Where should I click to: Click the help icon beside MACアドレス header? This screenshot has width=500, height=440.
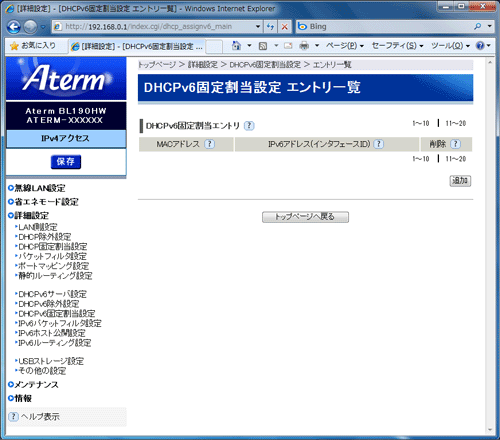pos(209,144)
